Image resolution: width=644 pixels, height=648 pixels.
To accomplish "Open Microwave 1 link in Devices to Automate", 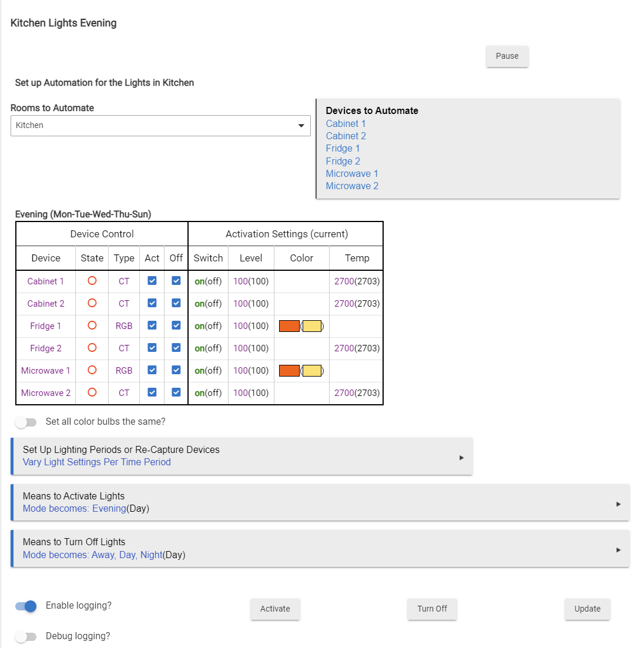I will pos(351,173).
